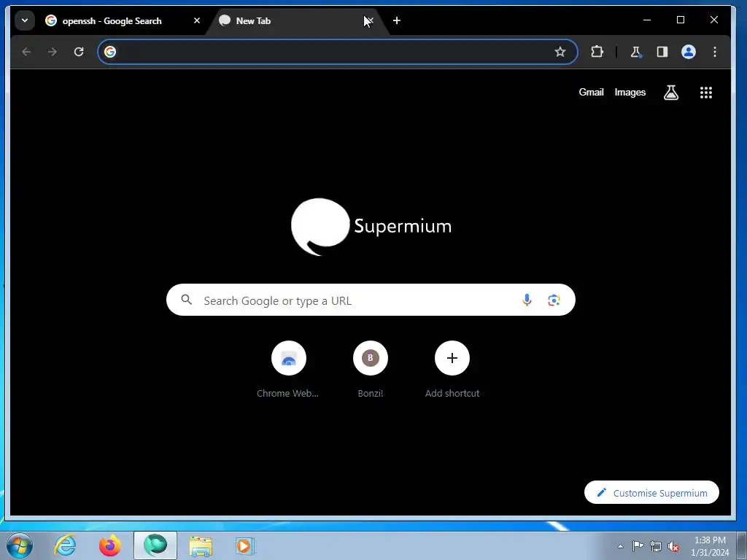Image resolution: width=747 pixels, height=560 pixels.
Task: Open the tab search dropdown arrow
Action: click(x=25, y=20)
